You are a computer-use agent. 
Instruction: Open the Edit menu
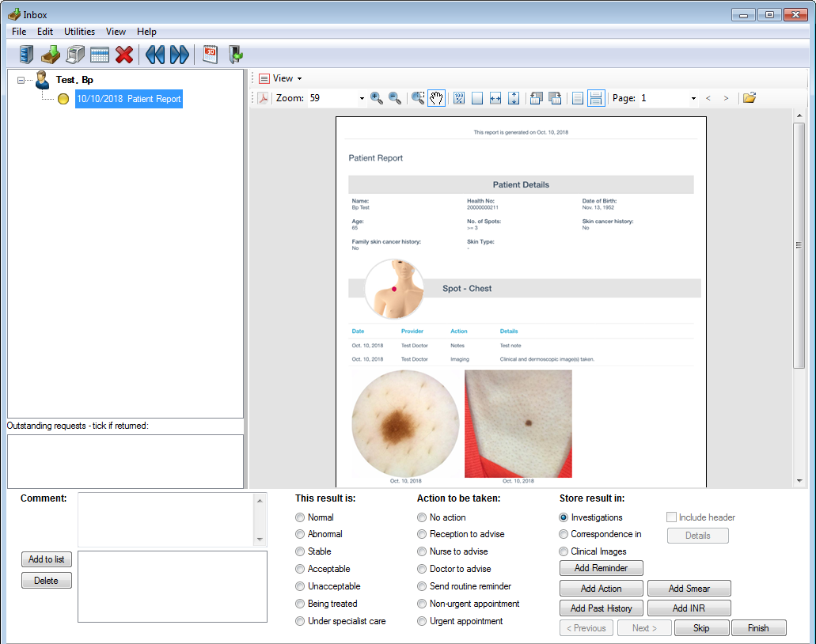[x=45, y=32]
